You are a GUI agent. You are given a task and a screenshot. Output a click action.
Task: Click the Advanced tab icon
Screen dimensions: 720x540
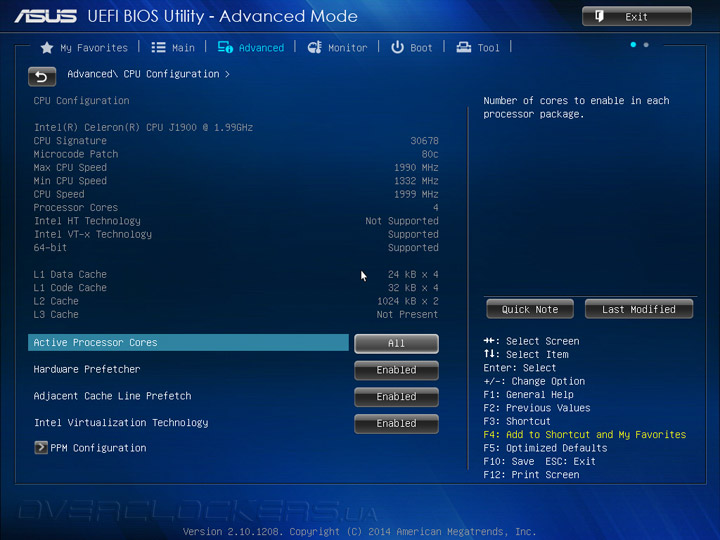point(225,47)
